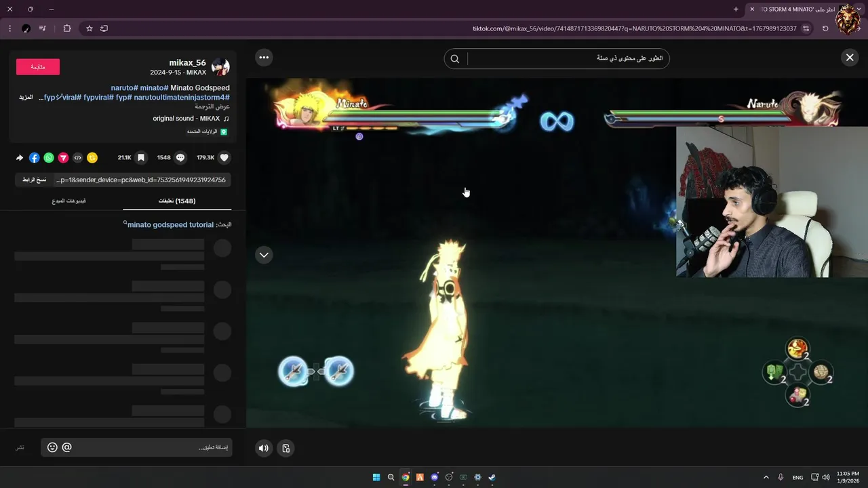Open OBS Studio from the taskbar
This screenshot has height=488, width=868.
[449, 477]
